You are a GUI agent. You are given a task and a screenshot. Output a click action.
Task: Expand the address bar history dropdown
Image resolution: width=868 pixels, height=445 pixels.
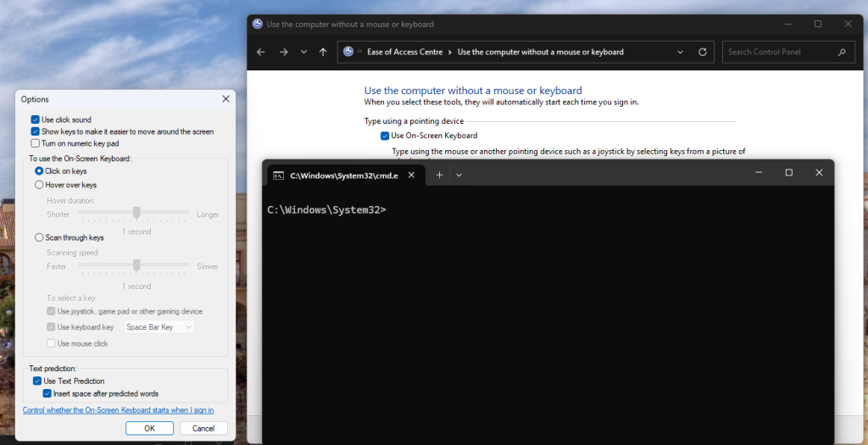(x=681, y=53)
